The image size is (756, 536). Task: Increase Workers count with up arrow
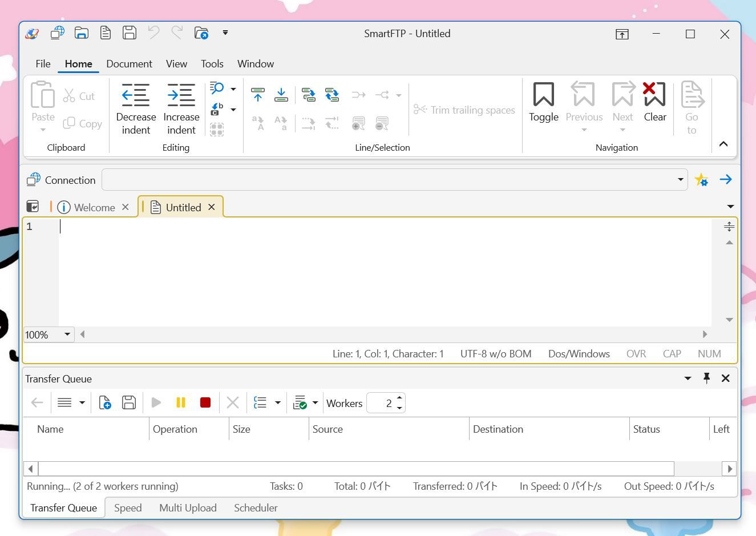(399, 398)
